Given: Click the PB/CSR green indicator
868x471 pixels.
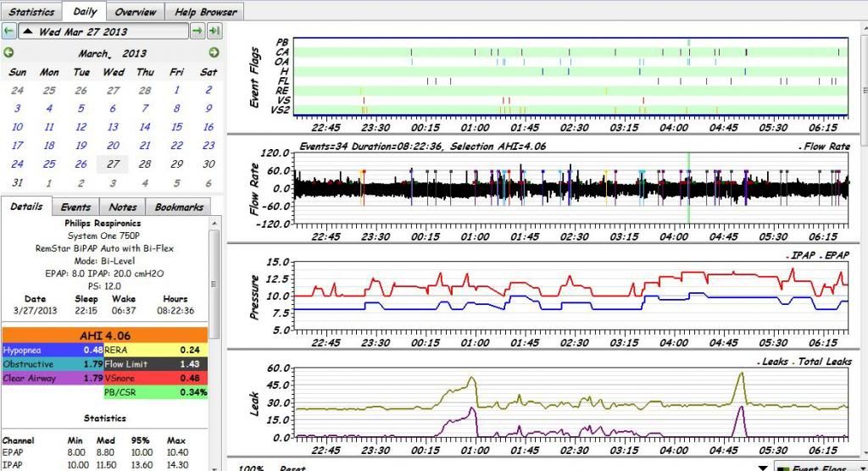Looking at the screenshot, I should pos(156,392).
